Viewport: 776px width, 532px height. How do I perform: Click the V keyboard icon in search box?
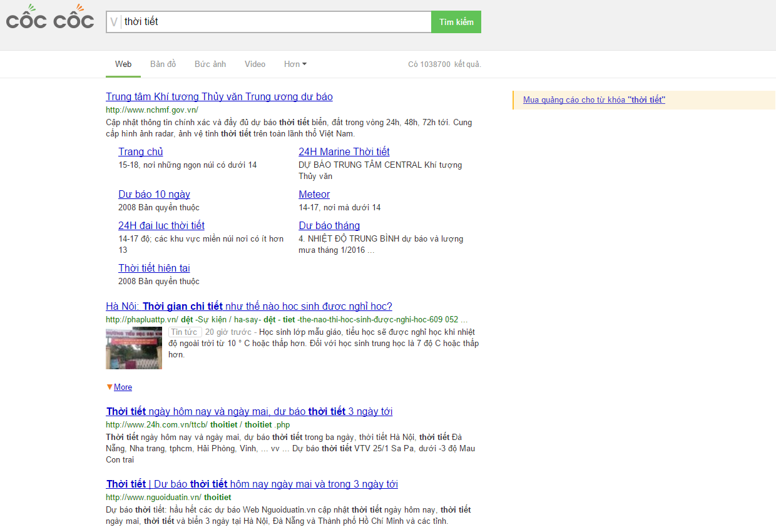coord(114,22)
